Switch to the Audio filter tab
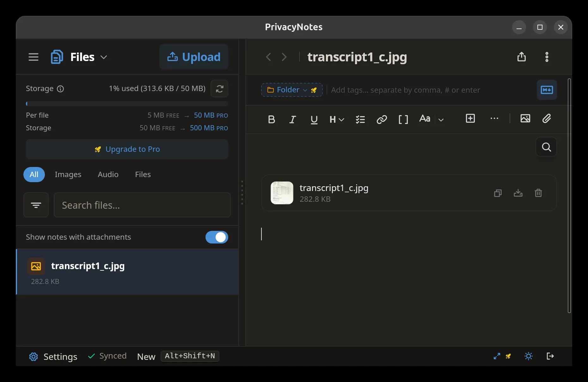The height and width of the screenshot is (382, 588). [x=108, y=175]
